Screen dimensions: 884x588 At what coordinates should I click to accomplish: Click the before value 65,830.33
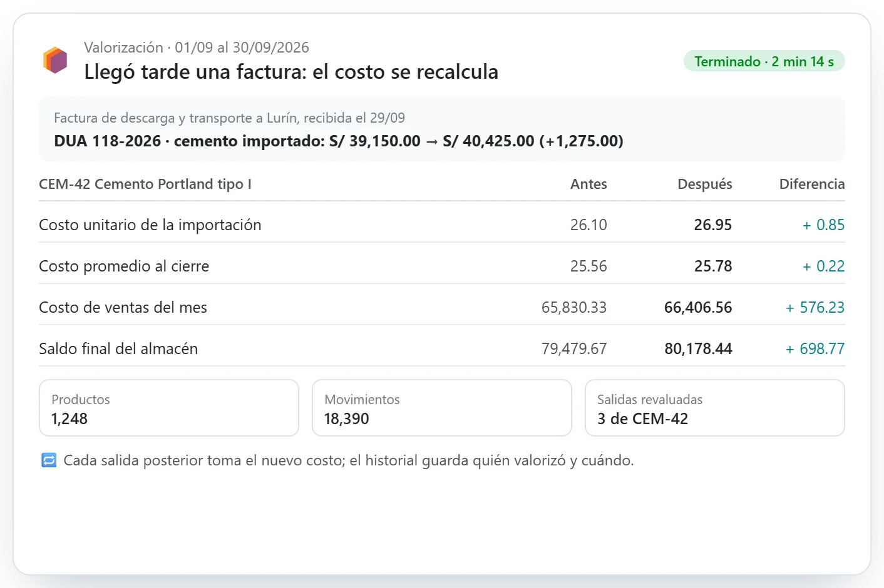coord(574,307)
